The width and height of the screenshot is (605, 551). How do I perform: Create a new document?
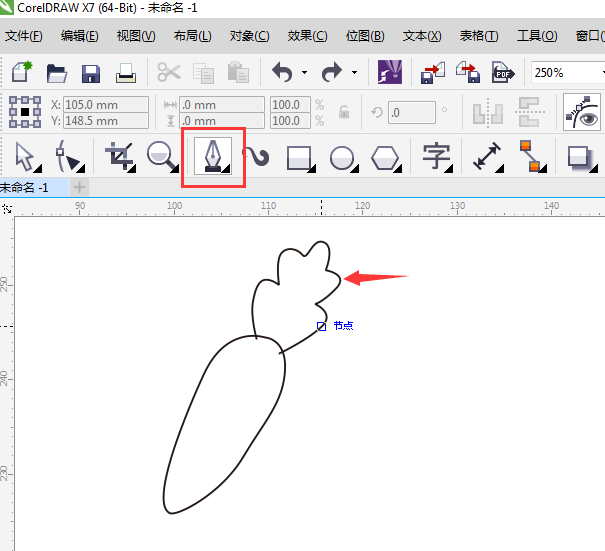point(22,72)
